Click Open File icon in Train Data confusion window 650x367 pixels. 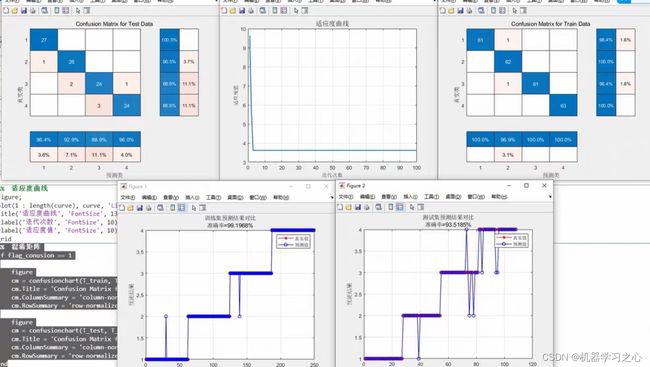tap(451, 10)
